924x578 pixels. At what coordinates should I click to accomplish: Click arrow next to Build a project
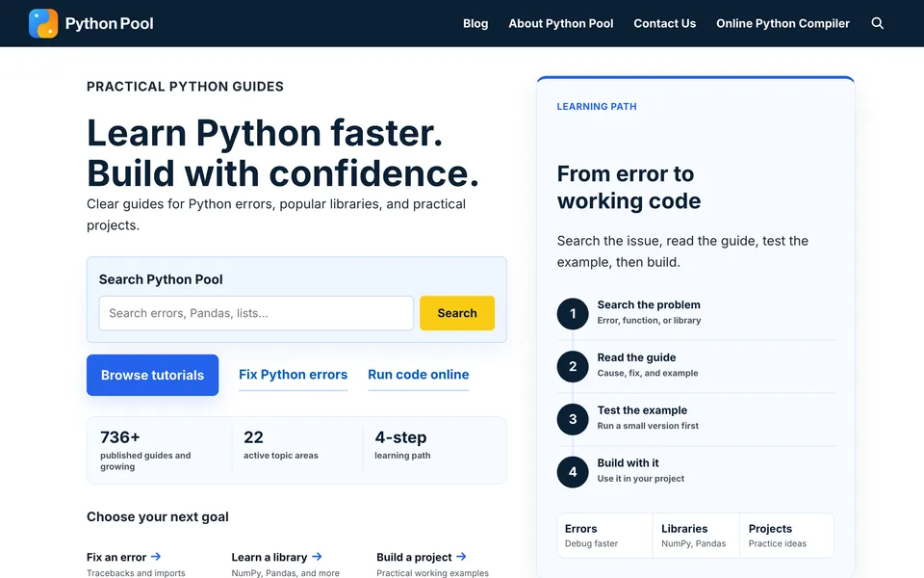pos(461,556)
